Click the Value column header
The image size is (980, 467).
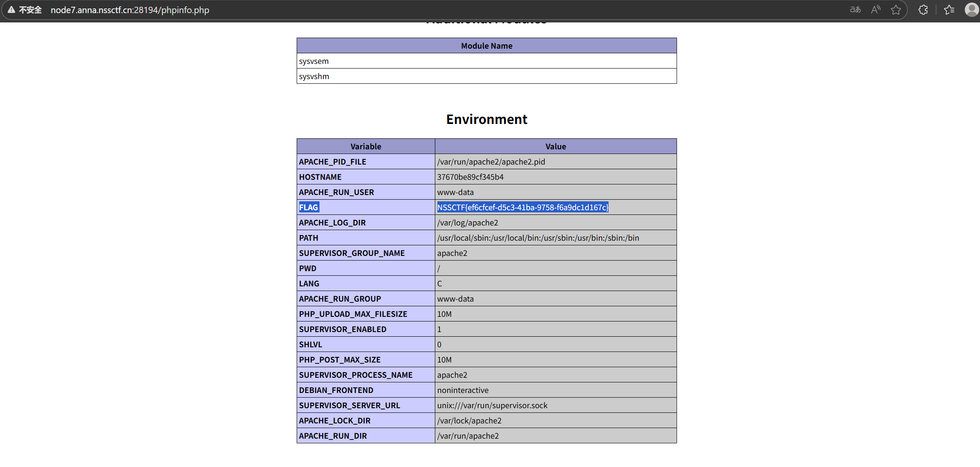[x=555, y=146]
